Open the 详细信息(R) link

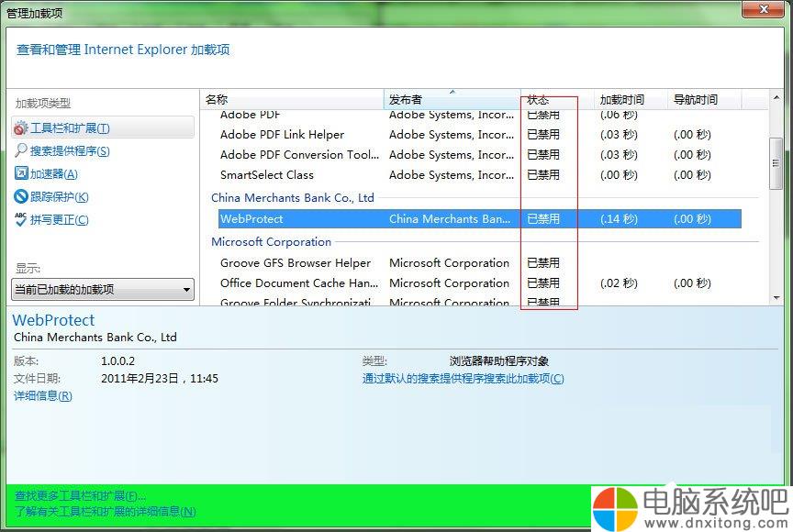(x=43, y=396)
